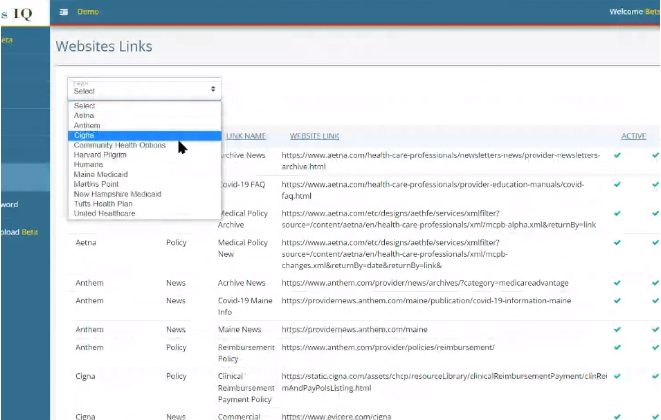Pick United Healthcare from the dropdown options
This screenshot has width=661, height=420.
pyautogui.click(x=105, y=213)
